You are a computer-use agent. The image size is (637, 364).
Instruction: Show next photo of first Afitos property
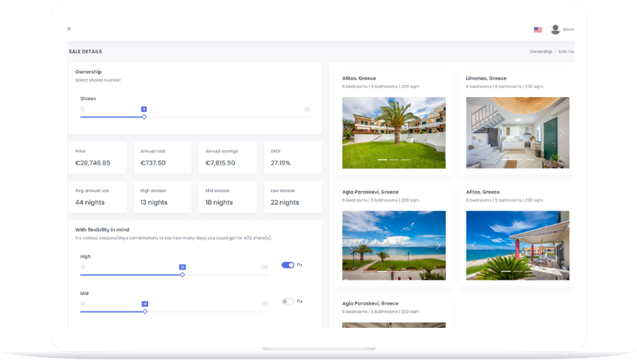[438, 132]
